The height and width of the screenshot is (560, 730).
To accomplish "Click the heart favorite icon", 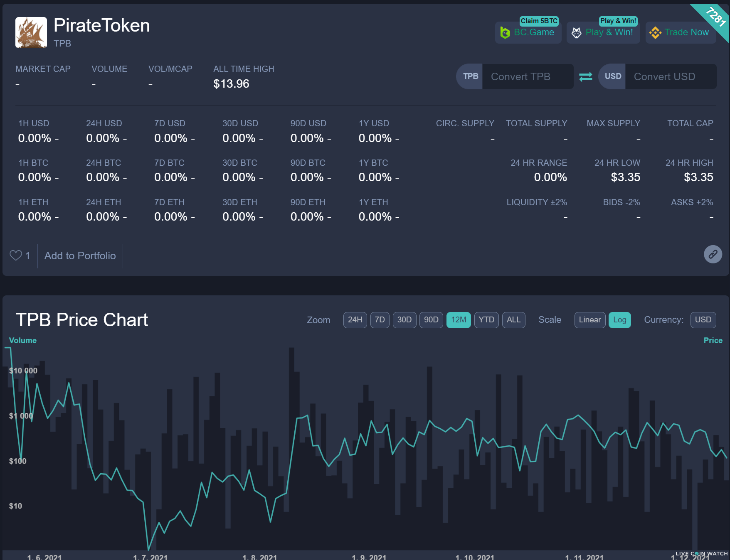I will tap(16, 255).
